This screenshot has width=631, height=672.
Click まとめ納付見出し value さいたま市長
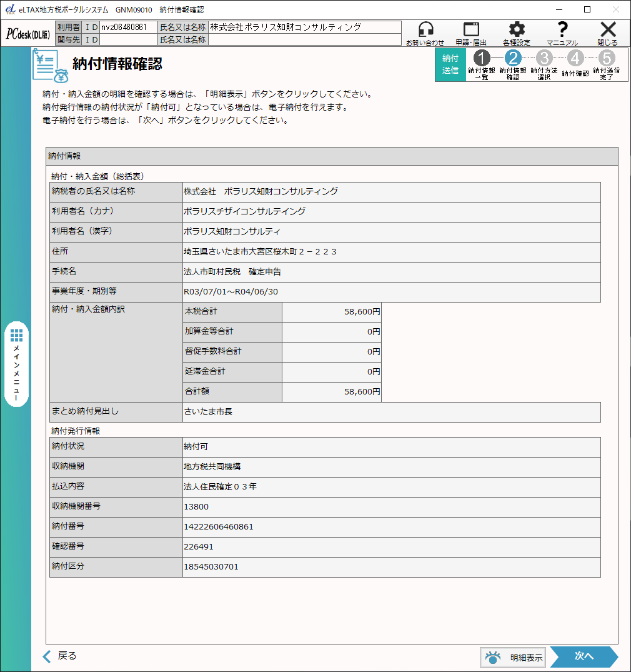coord(391,412)
